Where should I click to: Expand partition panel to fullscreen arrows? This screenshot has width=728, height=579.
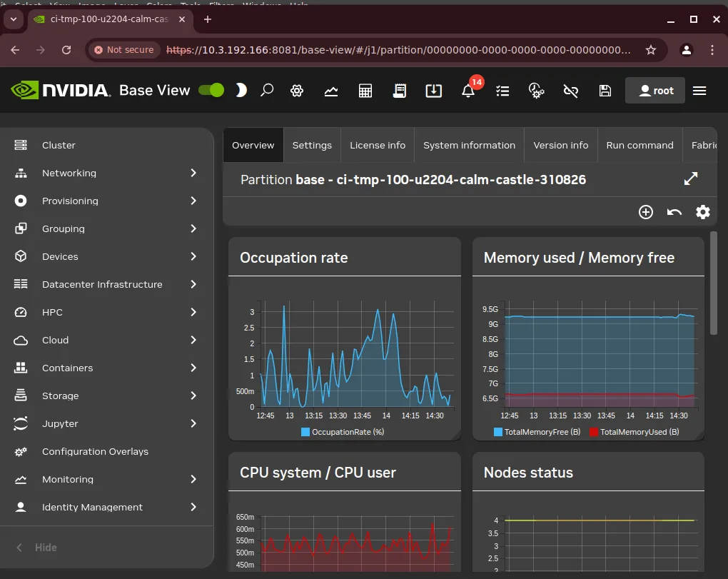coord(691,178)
